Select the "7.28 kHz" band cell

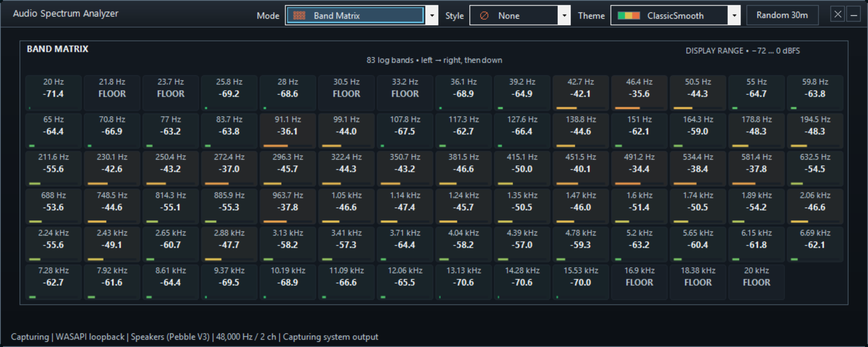tap(54, 281)
